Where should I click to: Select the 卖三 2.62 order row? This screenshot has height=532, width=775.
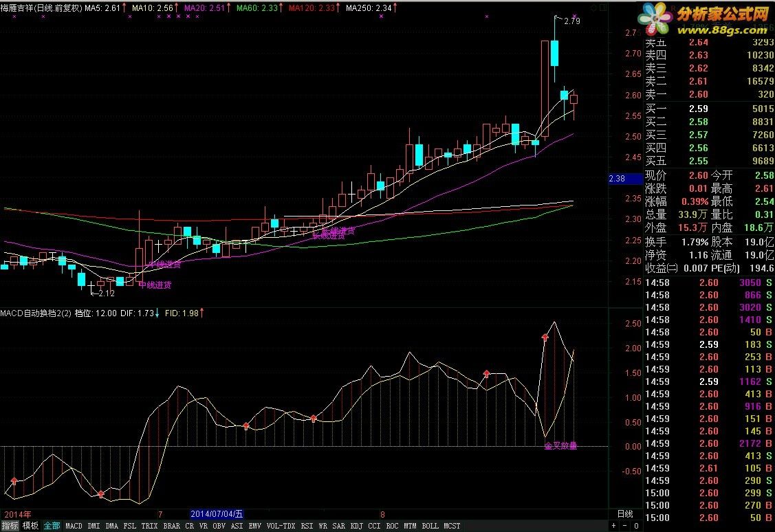[x=709, y=68]
